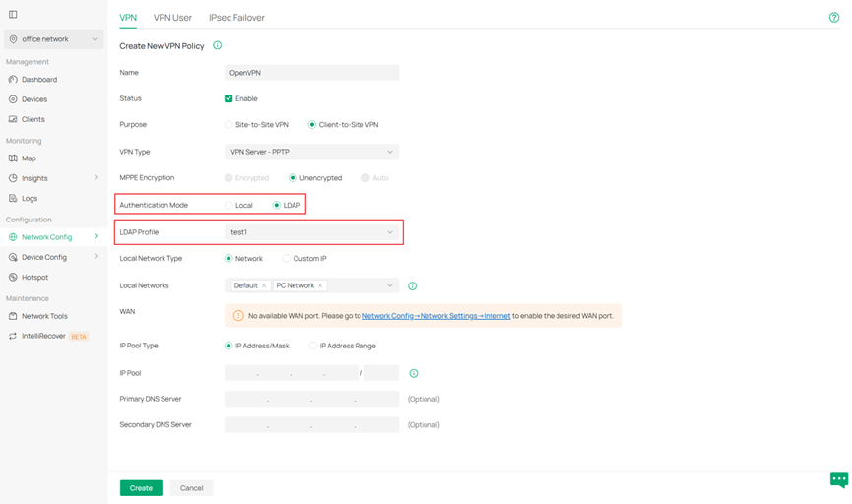Click the Secondary DNS Server field
Viewport: 852px width, 504px height.
(x=312, y=424)
